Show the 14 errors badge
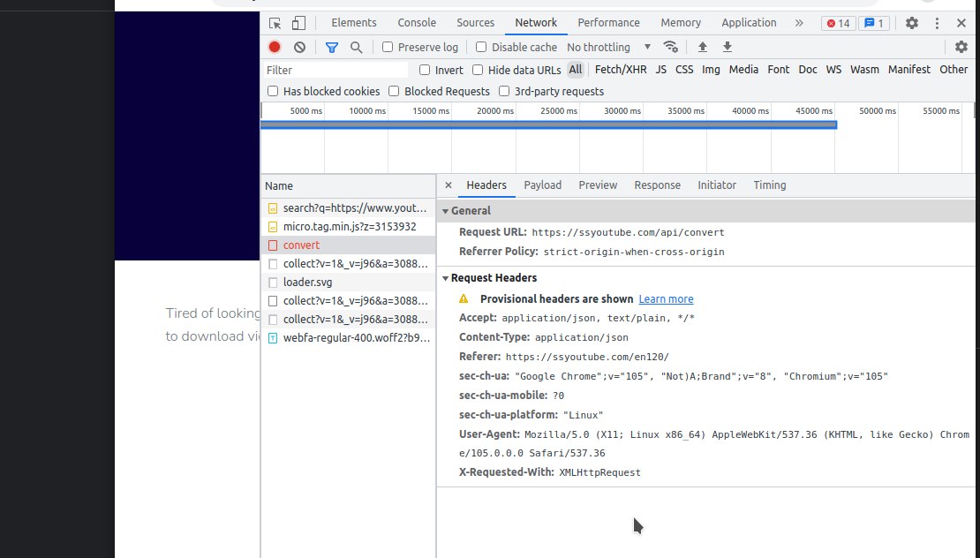Viewport: 980px width, 558px height. point(838,23)
